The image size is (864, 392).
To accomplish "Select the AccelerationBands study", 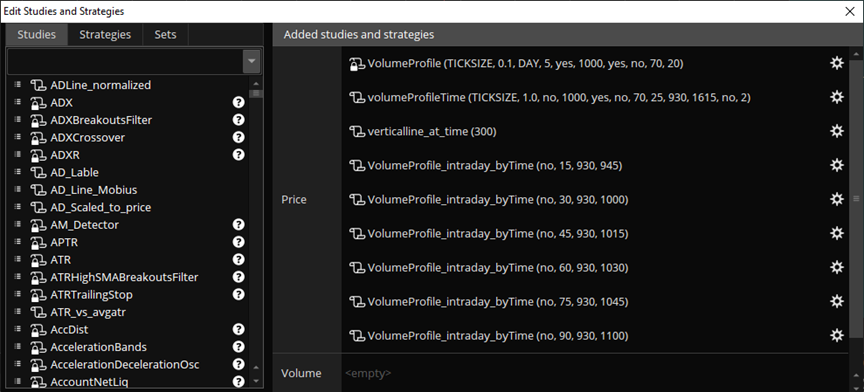I will (98, 347).
